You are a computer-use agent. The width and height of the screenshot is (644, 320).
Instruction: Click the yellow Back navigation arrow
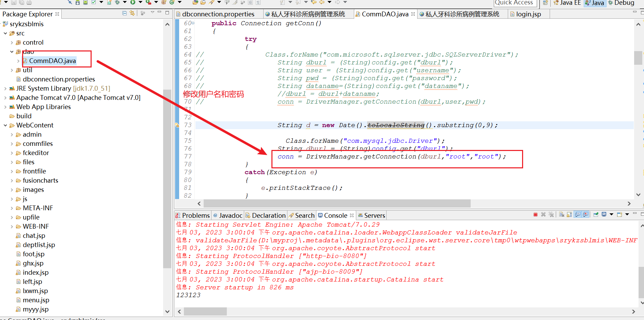pos(322,2)
